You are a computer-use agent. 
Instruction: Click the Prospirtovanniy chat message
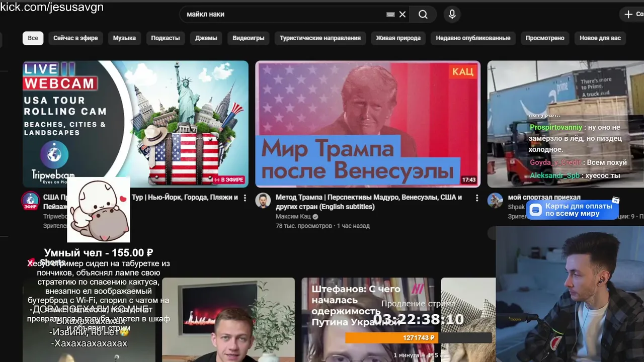576,138
